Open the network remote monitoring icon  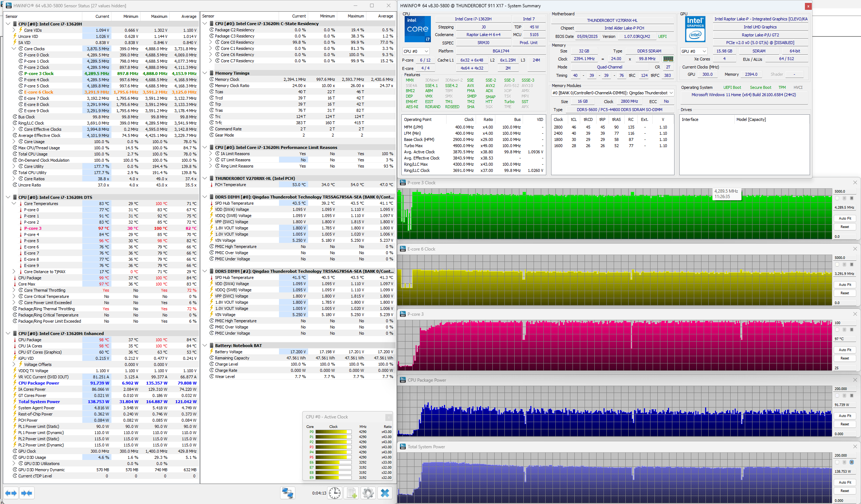click(x=287, y=493)
